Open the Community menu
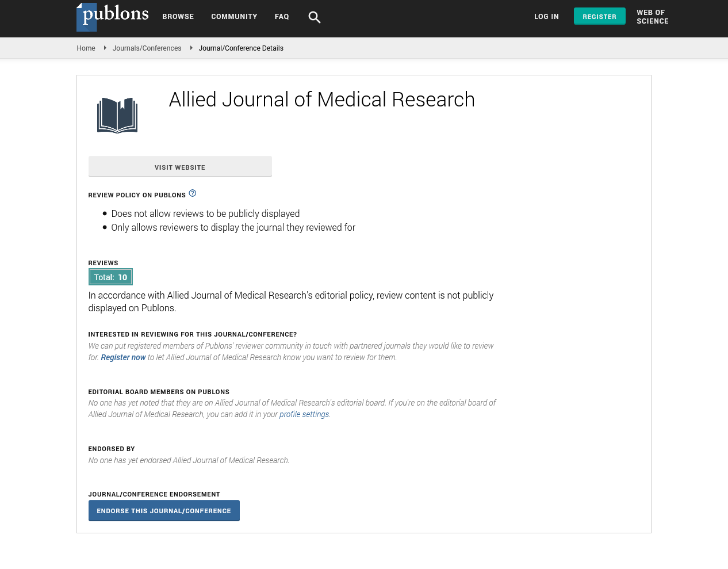Viewport: 728px width, 569px height. pyautogui.click(x=234, y=17)
